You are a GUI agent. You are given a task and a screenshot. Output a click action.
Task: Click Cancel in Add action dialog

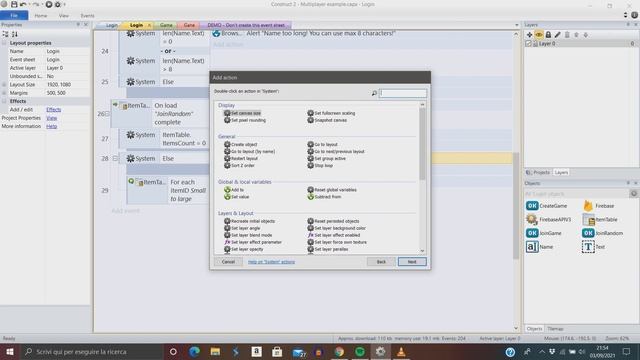point(228,262)
